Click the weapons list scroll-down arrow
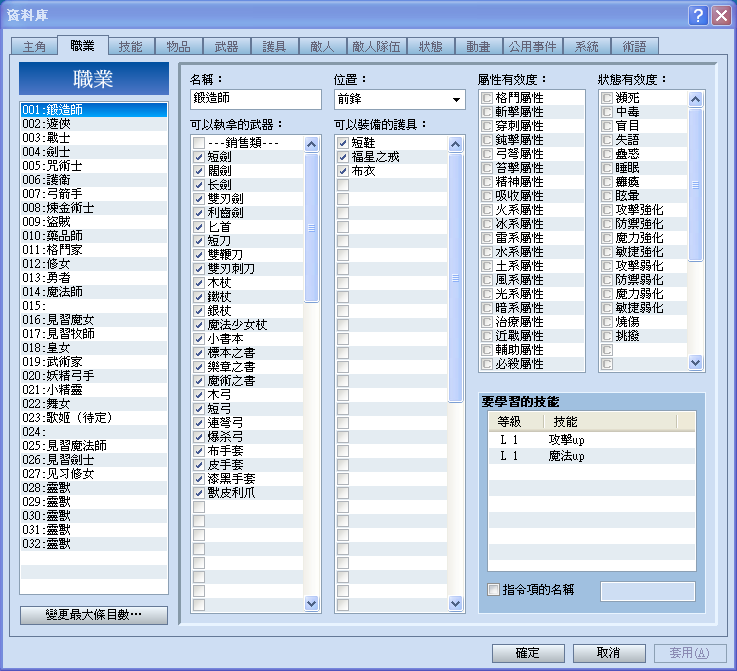This screenshot has width=737, height=671. 311,602
